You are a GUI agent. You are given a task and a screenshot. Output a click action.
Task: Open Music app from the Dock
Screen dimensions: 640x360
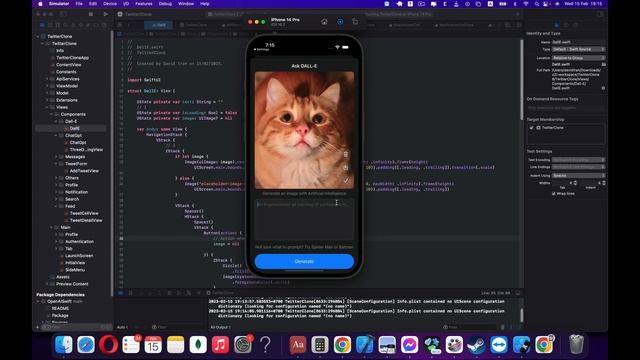pyautogui.click(x=220, y=344)
